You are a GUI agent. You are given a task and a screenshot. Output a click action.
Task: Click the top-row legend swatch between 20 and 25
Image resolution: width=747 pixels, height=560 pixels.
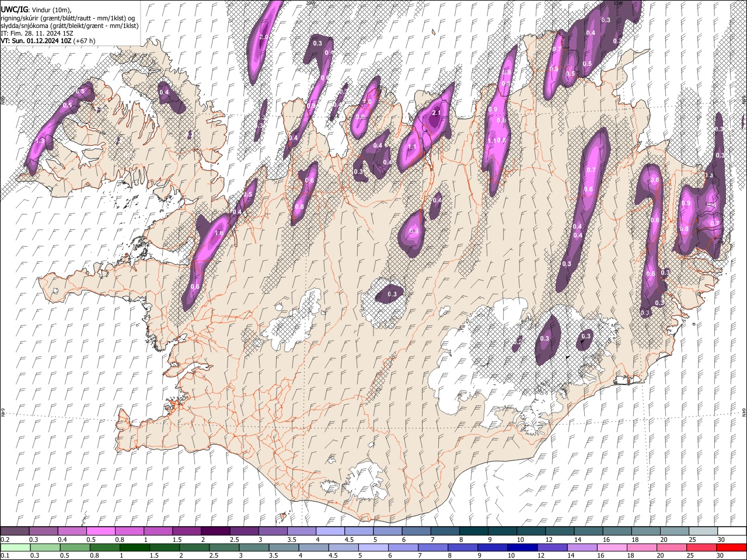[x=674, y=531]
